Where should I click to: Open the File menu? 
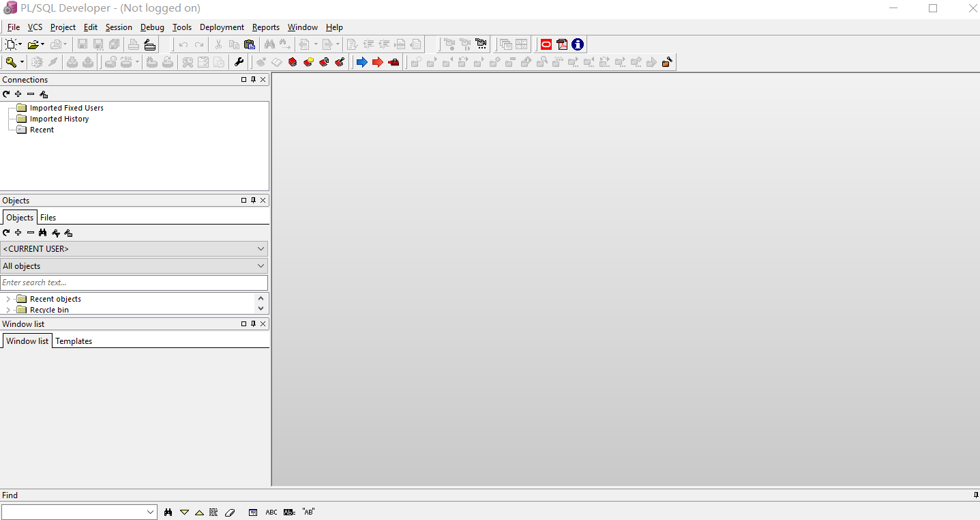tap(14, 27)
